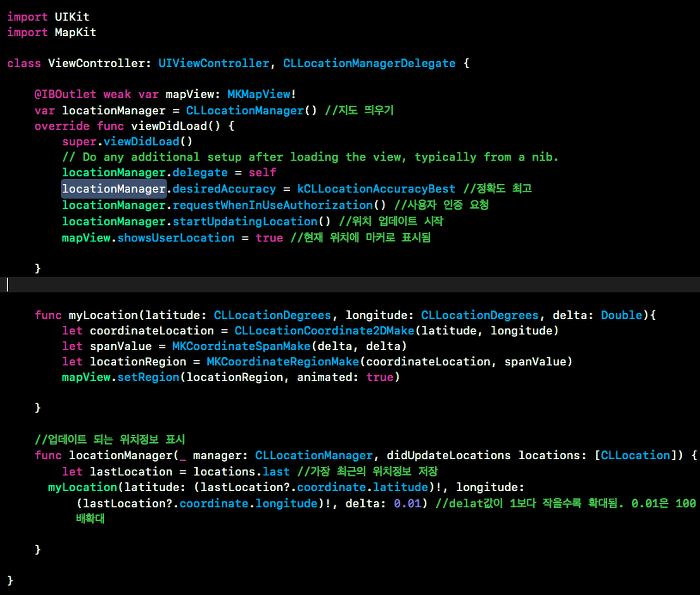Click the "locations.last" expression
700x595 pixels.
point(242,472)
